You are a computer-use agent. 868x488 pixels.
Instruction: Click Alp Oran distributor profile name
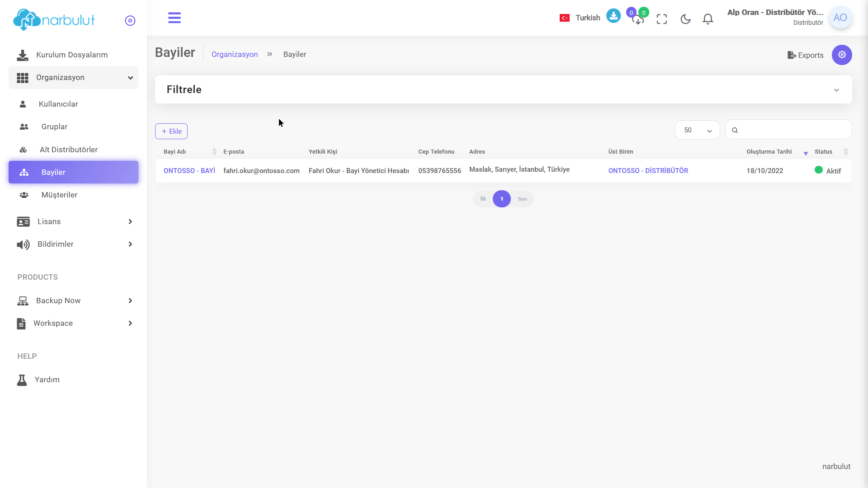775,13
